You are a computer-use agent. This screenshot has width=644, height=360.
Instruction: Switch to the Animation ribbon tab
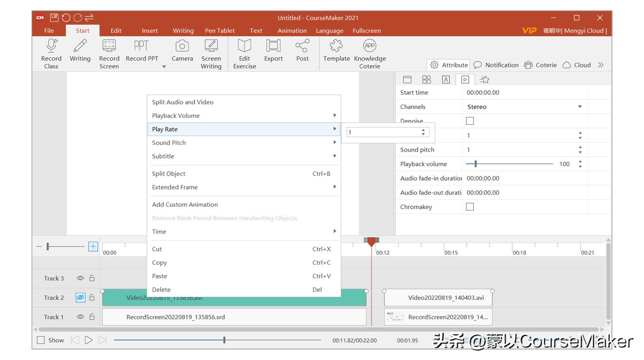pos(292,31)
